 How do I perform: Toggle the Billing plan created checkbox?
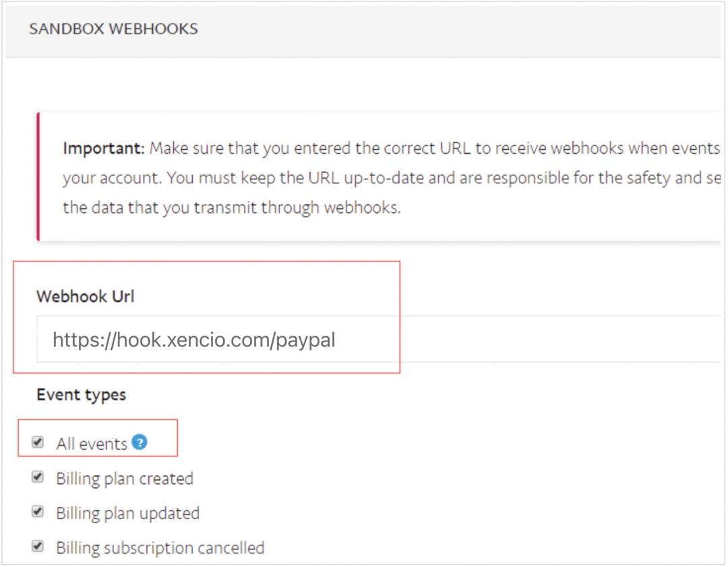pos(38,477)
